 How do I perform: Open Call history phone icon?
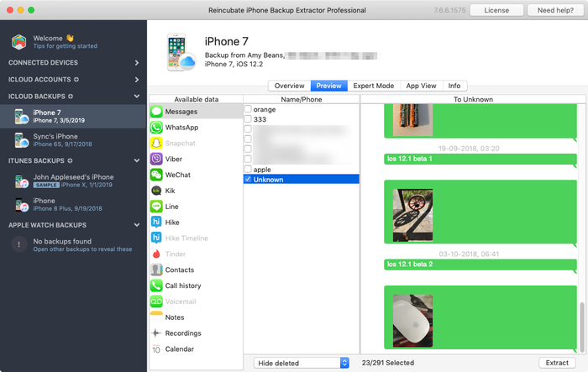[x=156, y=286]
